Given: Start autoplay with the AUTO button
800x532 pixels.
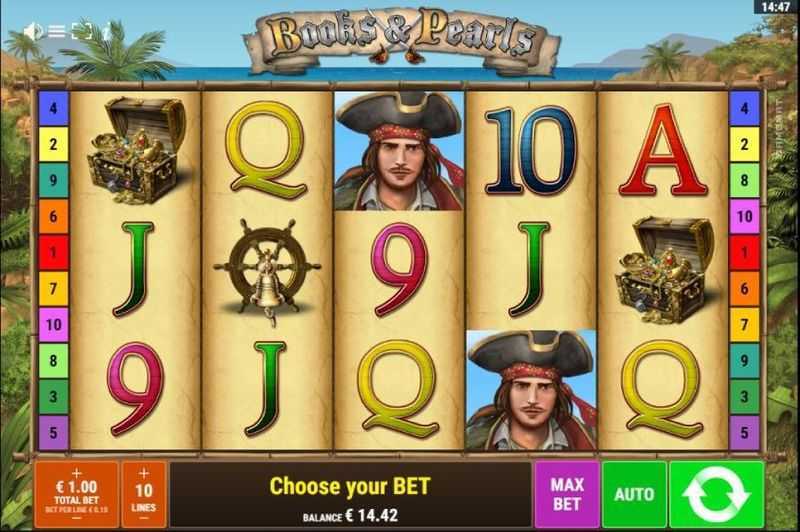Looking at the screenshot, I should click(x=634, y=494).
